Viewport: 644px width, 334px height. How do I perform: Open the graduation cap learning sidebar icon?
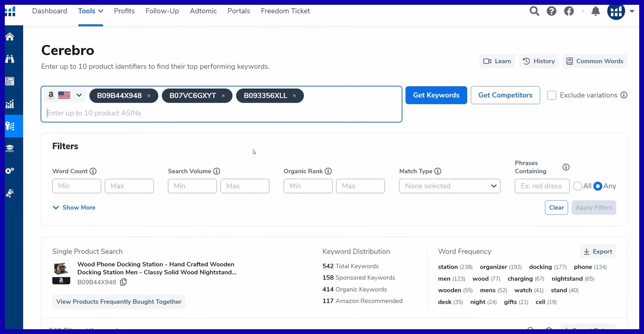coord(10,148)
